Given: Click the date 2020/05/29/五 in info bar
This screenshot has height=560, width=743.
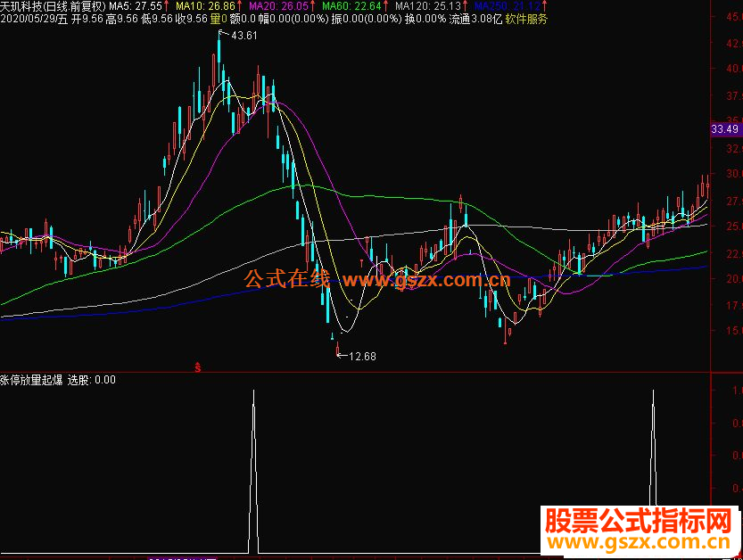Looking at the screenshot, I should (34, 19).
